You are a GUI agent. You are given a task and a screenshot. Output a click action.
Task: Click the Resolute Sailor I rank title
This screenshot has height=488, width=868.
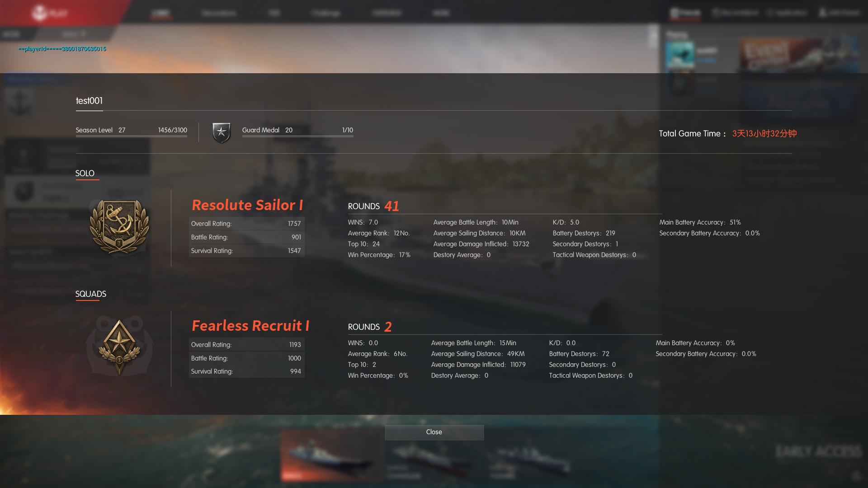(247, 205)
